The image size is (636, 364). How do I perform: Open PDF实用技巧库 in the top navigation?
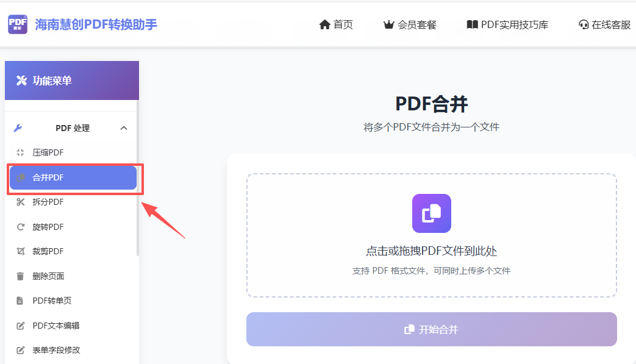point(514,25)
